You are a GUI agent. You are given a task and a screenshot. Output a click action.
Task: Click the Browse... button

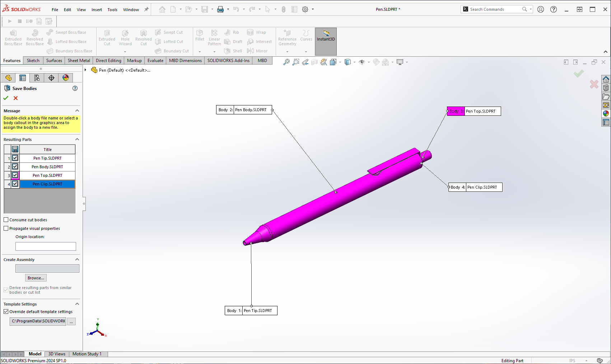tap(36, 278)
